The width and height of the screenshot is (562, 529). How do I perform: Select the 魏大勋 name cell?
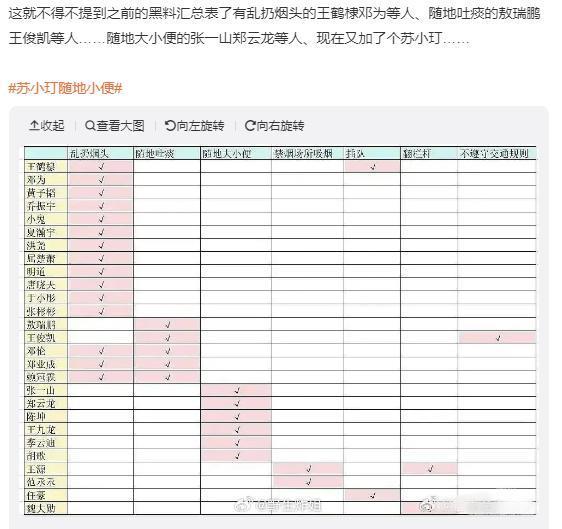(46, 508)
